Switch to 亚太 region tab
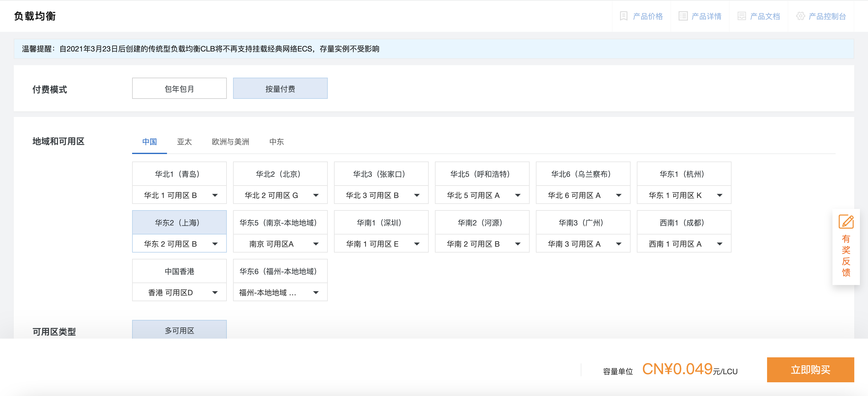The height and width of the screenshot is (396, 868). pyautogui.click(x=184, y=142)
